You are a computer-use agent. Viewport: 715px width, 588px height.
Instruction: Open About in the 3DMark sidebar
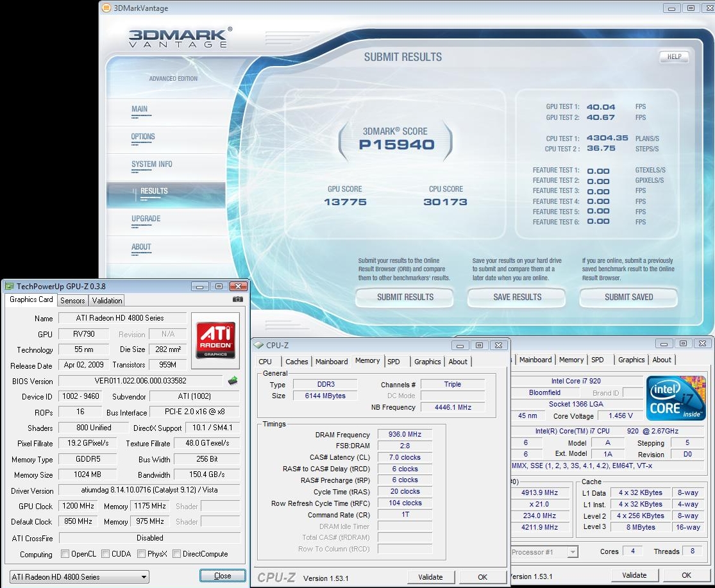pos(141,247)
